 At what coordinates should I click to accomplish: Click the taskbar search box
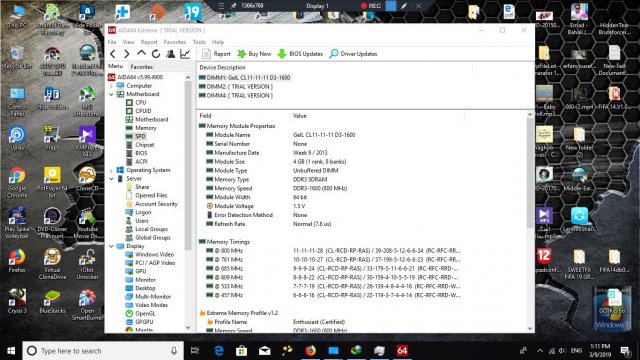(x=102, y=351)
